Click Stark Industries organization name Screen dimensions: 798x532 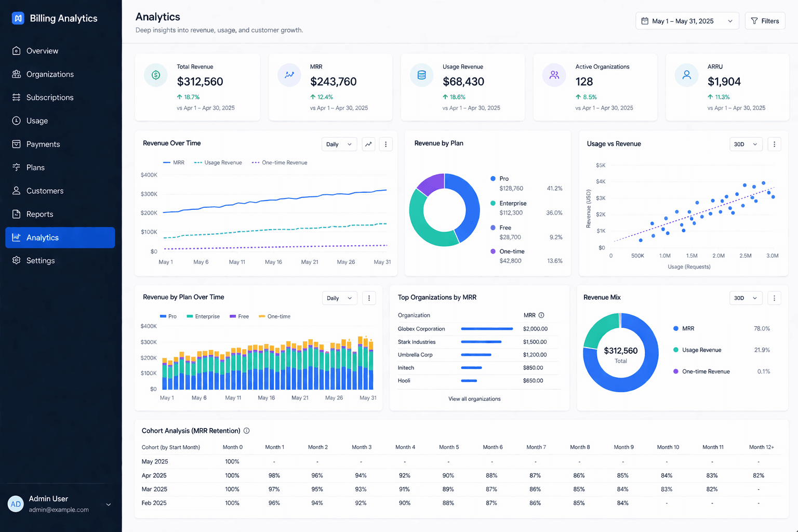click(x=417, y=342)
